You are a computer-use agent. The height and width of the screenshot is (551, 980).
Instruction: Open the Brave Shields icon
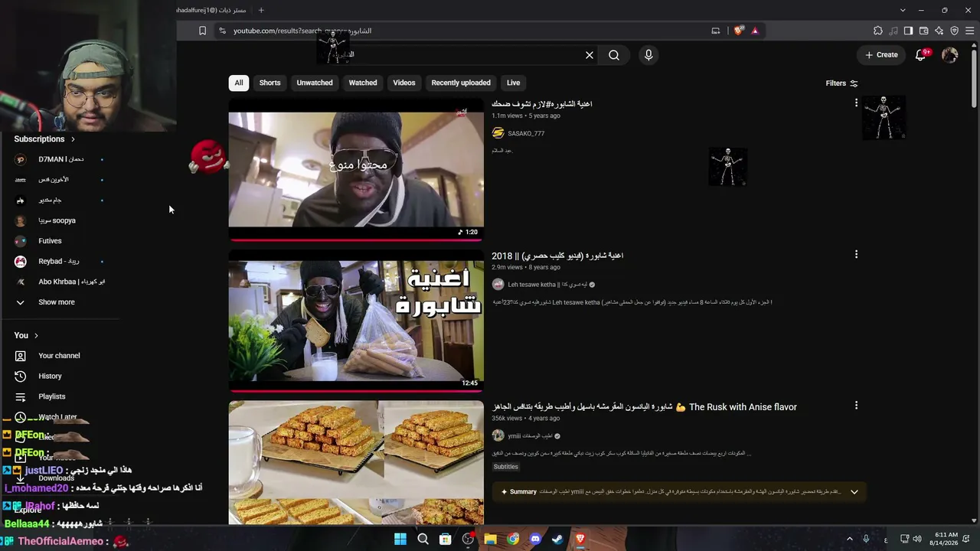[738, 31]
